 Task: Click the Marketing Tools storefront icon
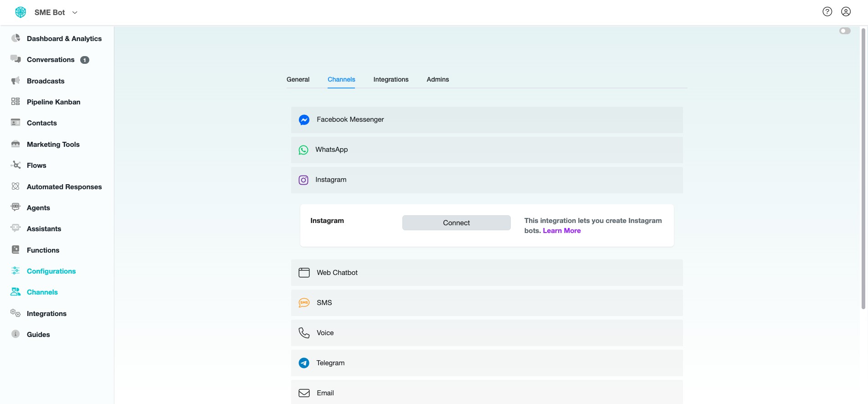pyautogui.click(x=16, y=144)
